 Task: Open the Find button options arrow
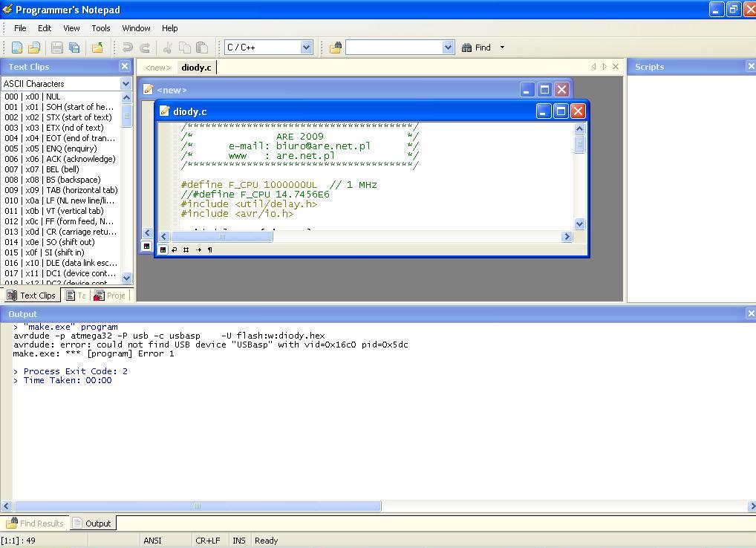coord(502,48)
